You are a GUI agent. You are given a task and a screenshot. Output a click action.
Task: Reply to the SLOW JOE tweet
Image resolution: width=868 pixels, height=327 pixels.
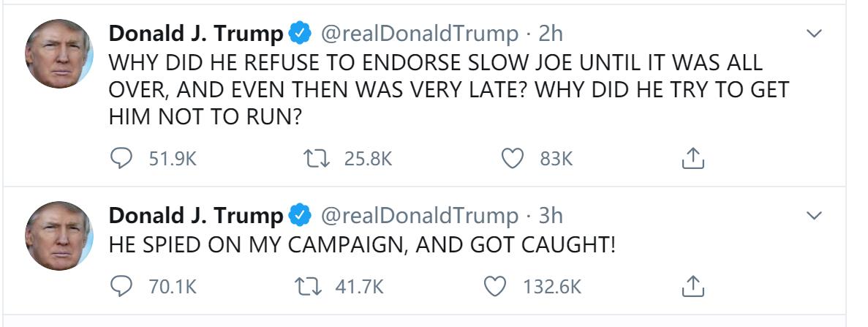pyautogui.click(x=121, y=158)
